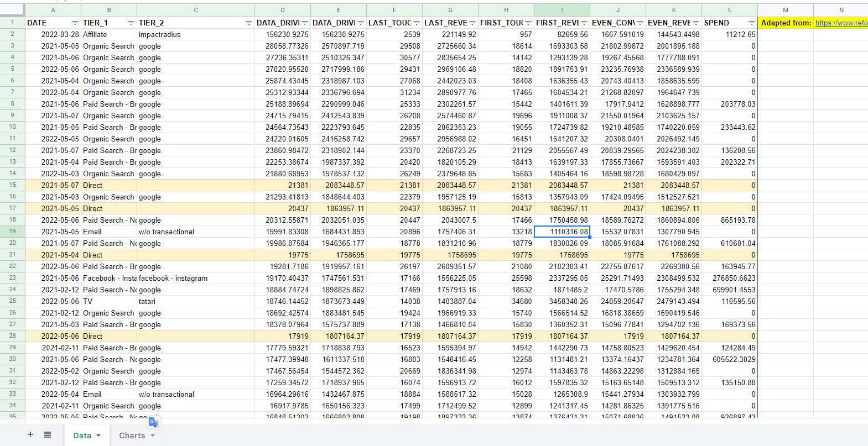Viewport: 868px width, 446px height.
Task: Expand the Charts sheet tab dropdown arrow
Action: point(153,435)
